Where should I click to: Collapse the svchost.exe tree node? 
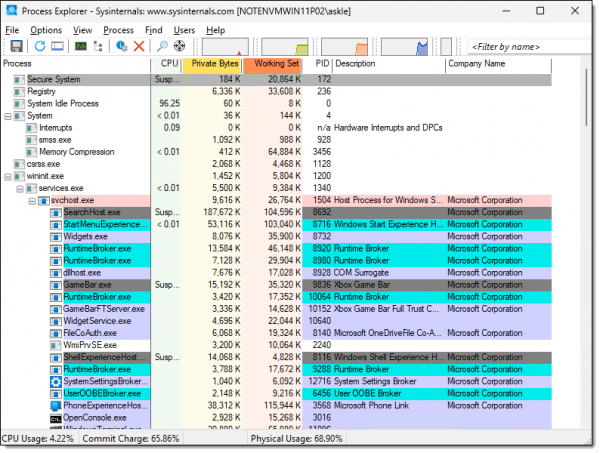[32, 201]
